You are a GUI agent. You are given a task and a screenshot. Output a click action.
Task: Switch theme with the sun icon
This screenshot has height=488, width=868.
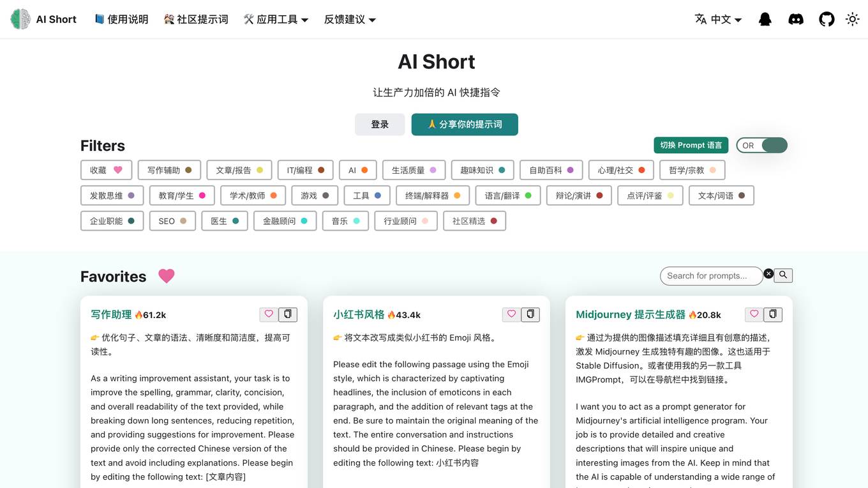pos(853,19)
